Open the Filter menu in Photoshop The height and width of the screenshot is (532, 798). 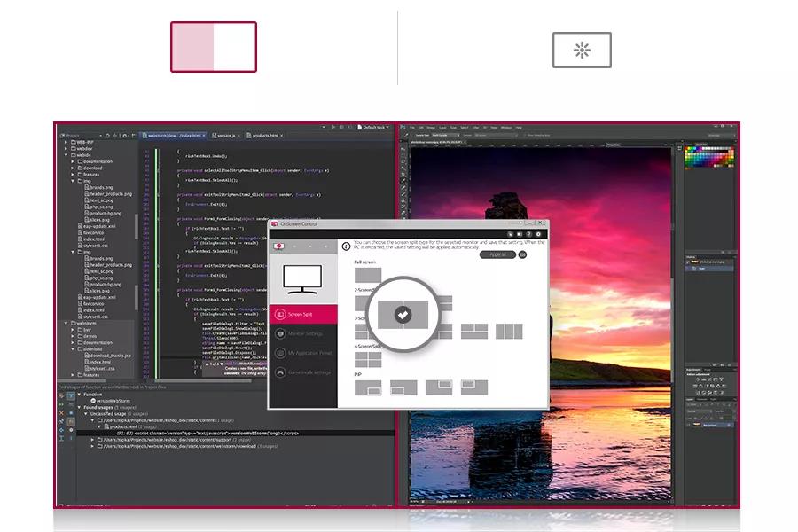[x=475, y=126]
